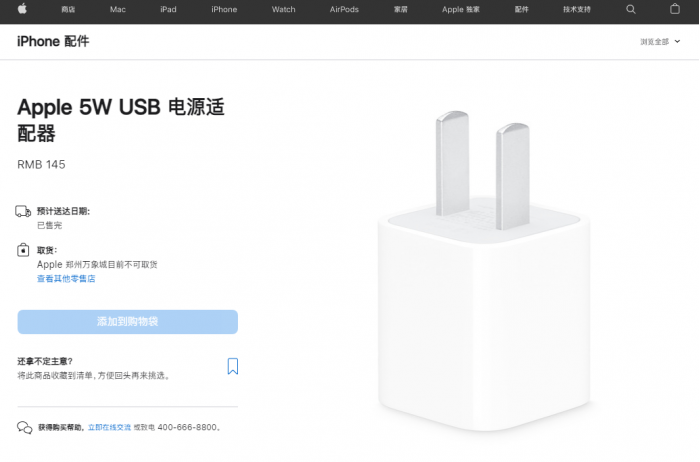
Task: Click the bookmark save-to-list icon
Action: click(233, 366)
